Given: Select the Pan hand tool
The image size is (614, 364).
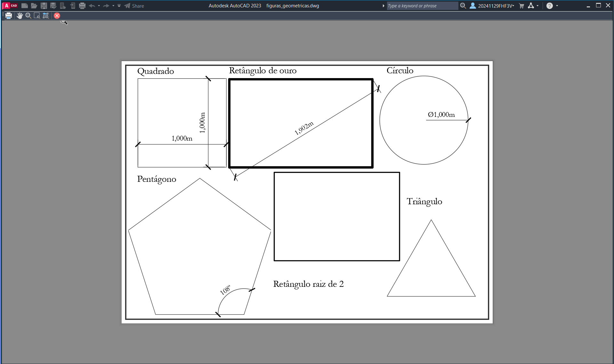Looking at the screenshot, I should [20, 16].
